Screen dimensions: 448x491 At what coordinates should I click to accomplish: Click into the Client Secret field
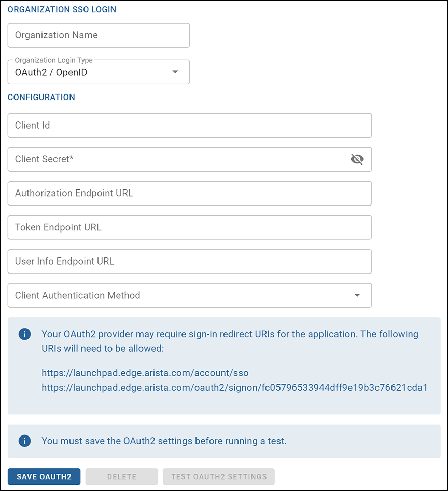coord(178,159)
